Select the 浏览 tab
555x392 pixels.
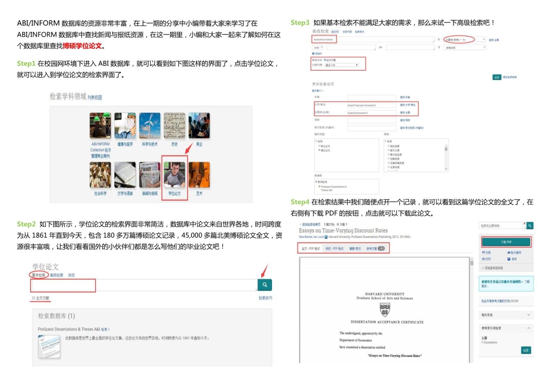71,275
